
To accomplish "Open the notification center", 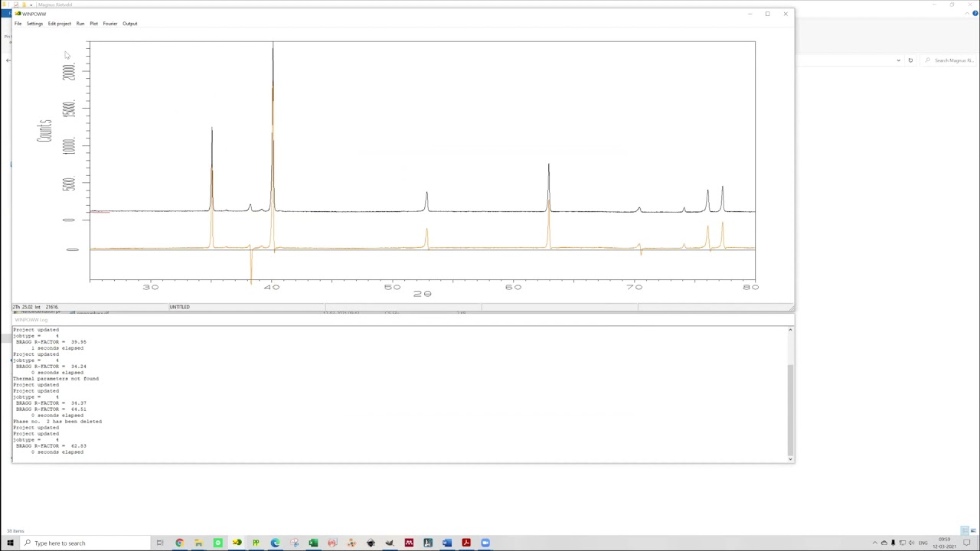I will [967, 543].
